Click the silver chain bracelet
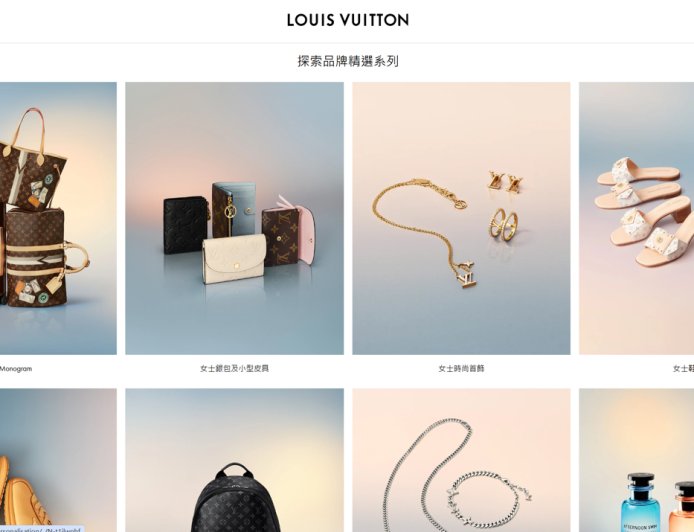The image size is (694, 532). (x=487, y=500)
